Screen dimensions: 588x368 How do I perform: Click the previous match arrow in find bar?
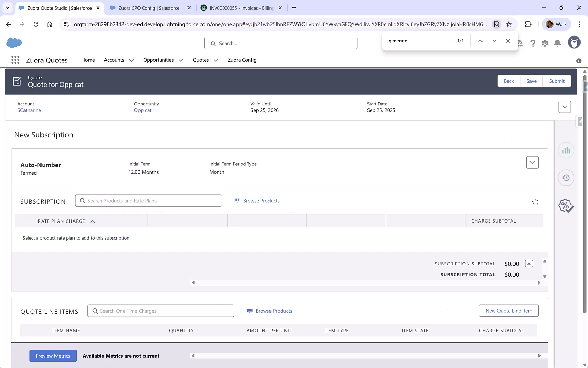click(x=480, y=40)
